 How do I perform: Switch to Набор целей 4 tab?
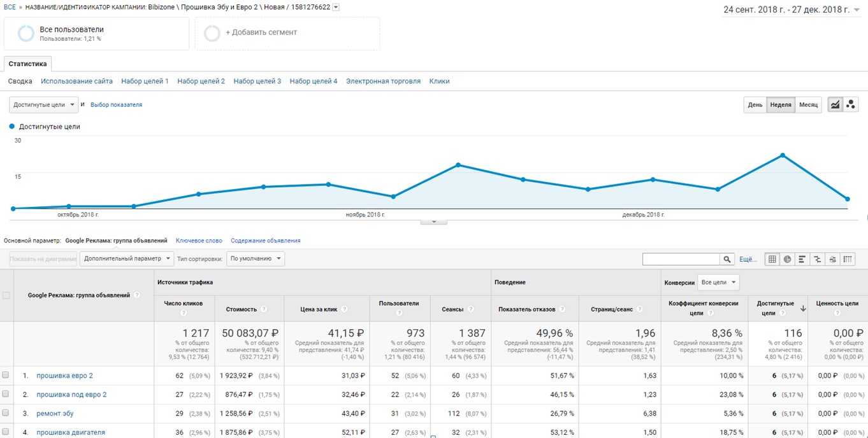pos(314,81)
